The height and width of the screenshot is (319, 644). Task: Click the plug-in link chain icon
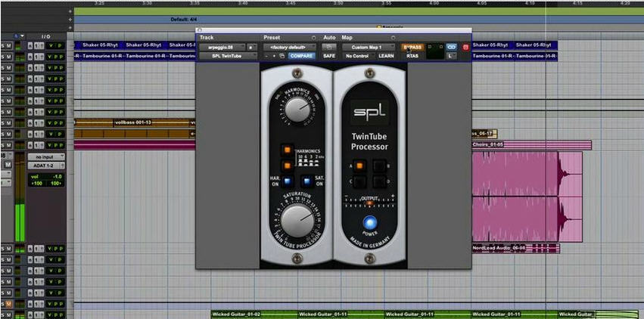click(451, 47)
